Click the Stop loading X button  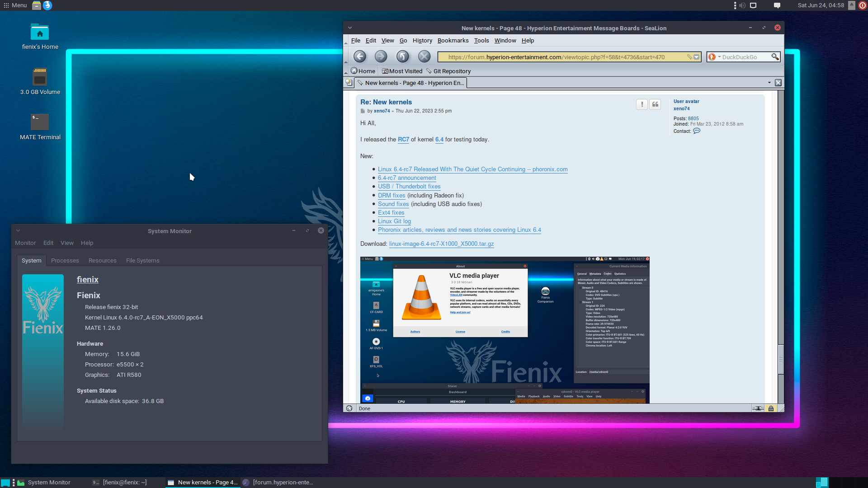pyautogui.click(x=424, y=56)
